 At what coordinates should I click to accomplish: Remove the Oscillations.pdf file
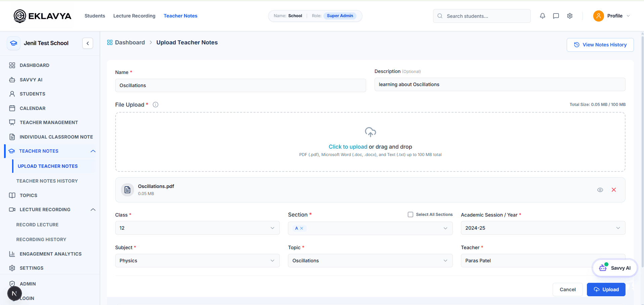pyautogui.click(x=614, y=190)
